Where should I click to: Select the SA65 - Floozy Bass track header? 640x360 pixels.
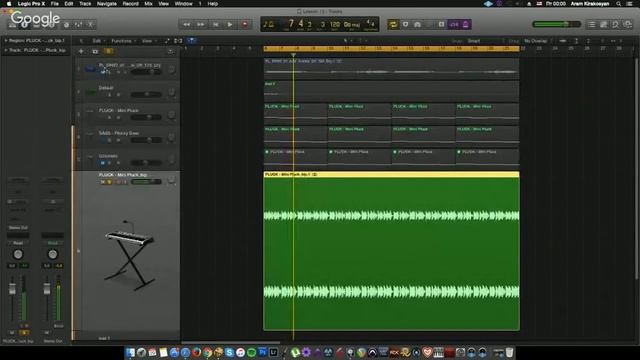tap(127, 137)
